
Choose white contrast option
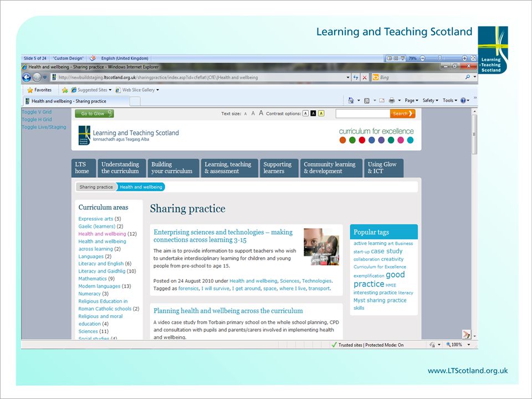pyautogui.click(x=306, y=113)
